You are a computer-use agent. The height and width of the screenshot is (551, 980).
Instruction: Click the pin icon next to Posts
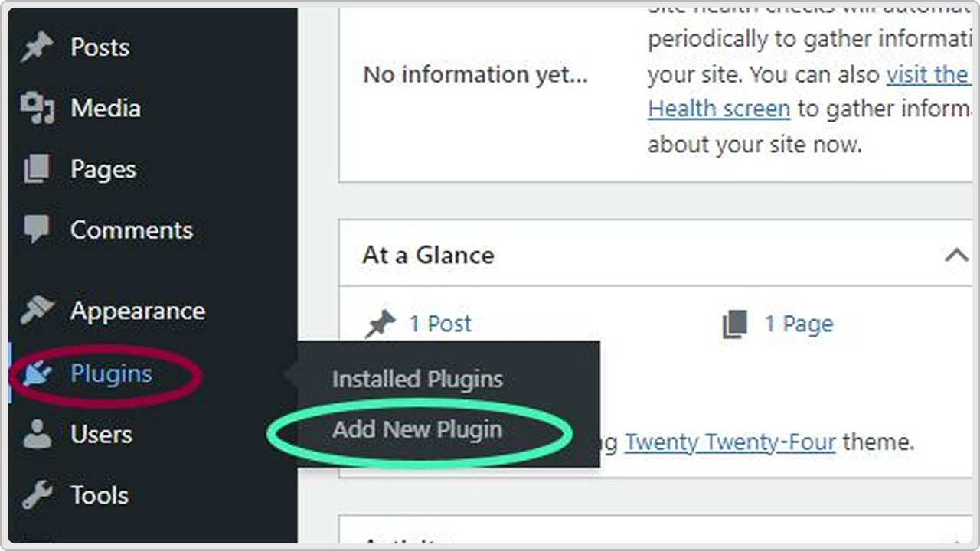(34, 46)
